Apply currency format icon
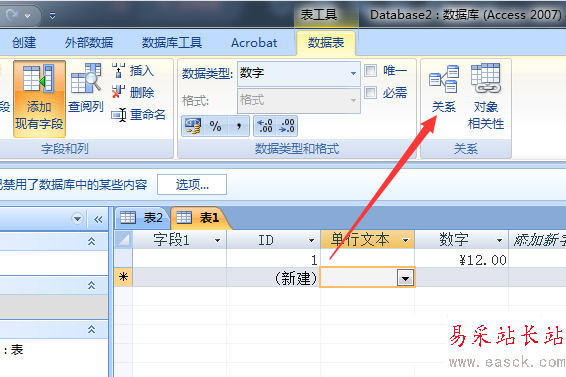The height and width of the screenshot is (377, 566). tap(193, 126)
